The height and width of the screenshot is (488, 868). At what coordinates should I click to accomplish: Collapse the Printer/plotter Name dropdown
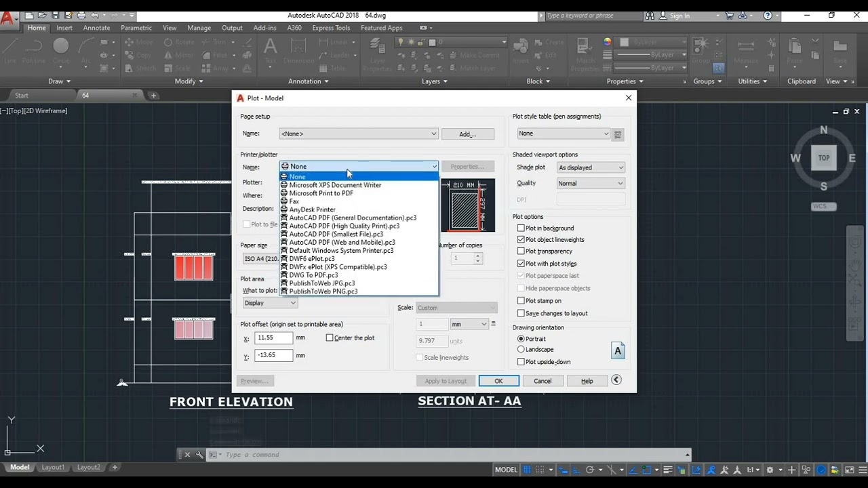[359, 166]
